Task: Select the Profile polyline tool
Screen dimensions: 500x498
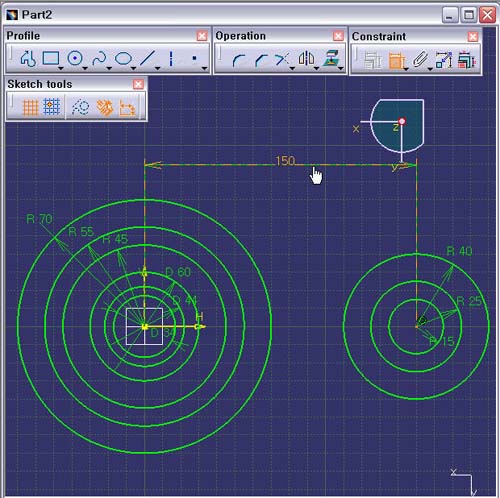Action: tap(28, 59)
